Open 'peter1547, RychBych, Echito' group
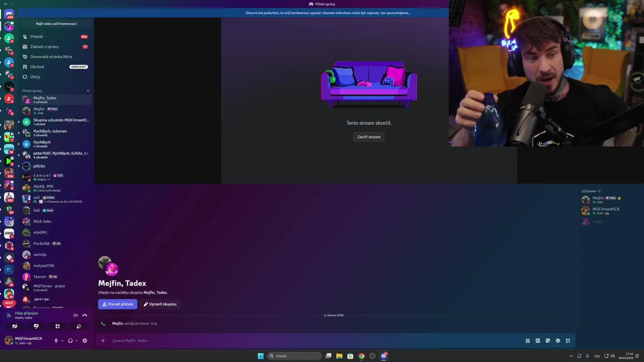The height and width of the screenshot is (362, 644). [56, 155]
